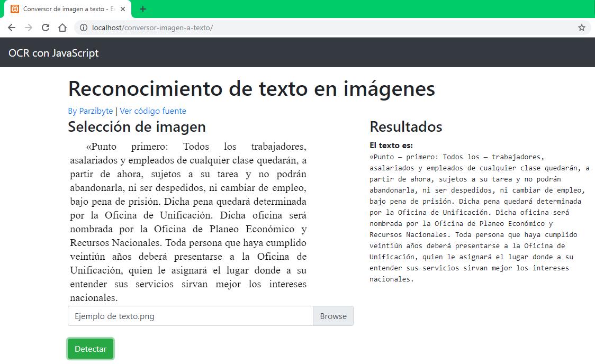
Task: Click the Reconocimiento de texto en imágenes heading
Action: click(251, 89)
